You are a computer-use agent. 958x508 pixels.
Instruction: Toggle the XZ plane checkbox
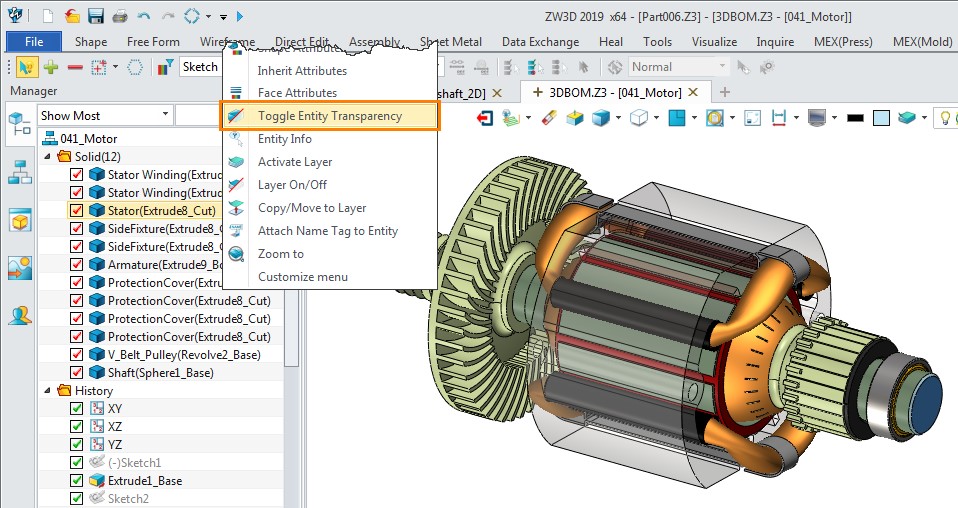(76, 426)
